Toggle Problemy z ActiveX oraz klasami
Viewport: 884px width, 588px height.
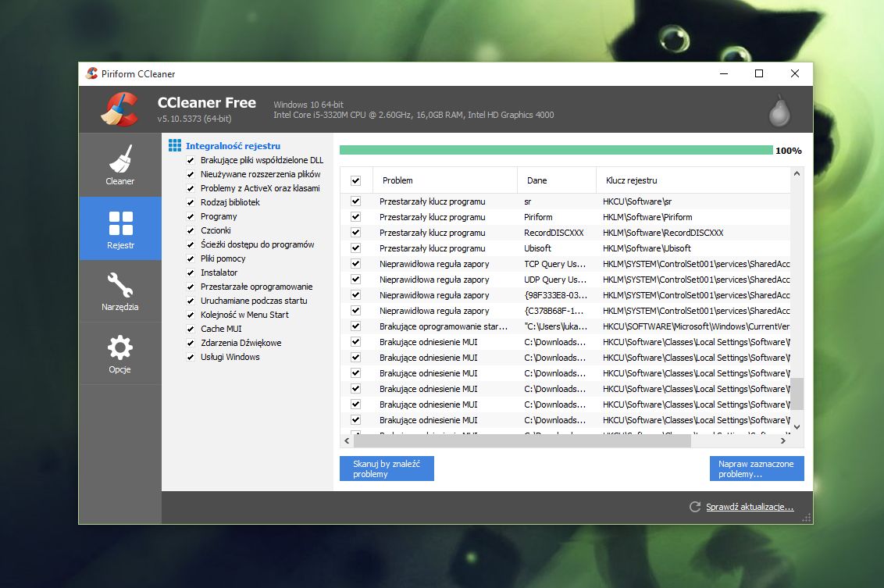191,188
